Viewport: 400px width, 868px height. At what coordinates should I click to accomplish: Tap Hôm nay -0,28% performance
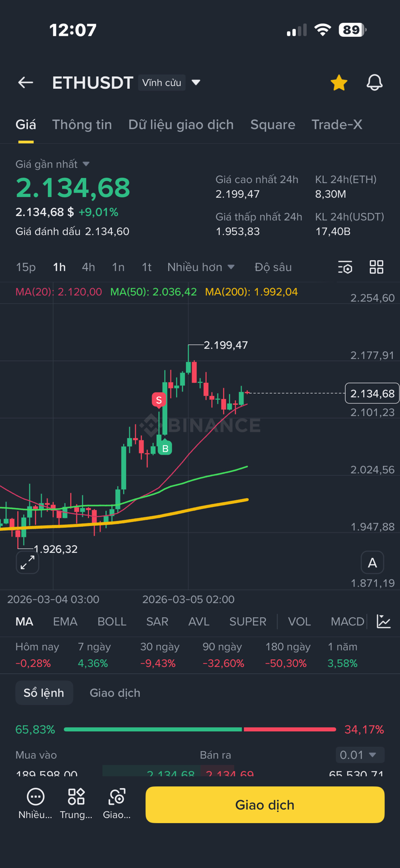click(37, 655)
